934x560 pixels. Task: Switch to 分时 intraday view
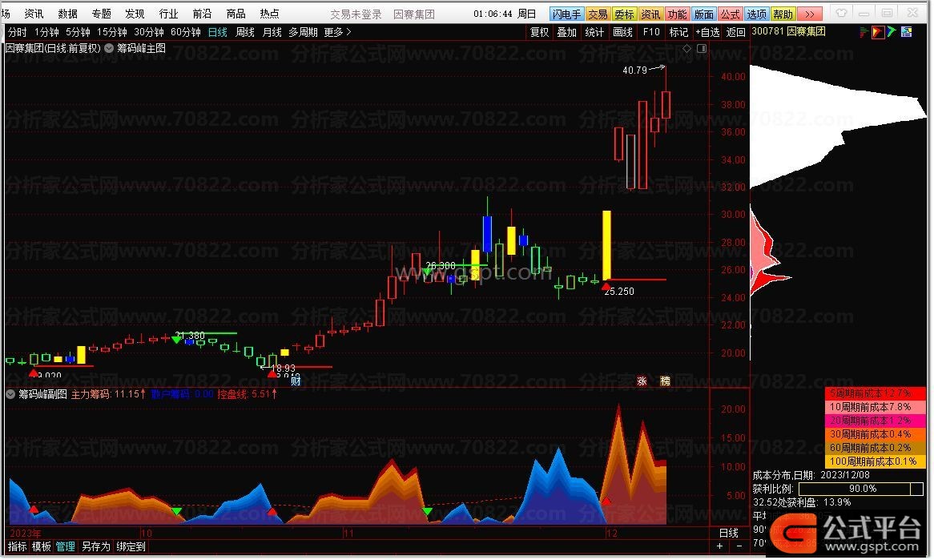coord(18,32)
